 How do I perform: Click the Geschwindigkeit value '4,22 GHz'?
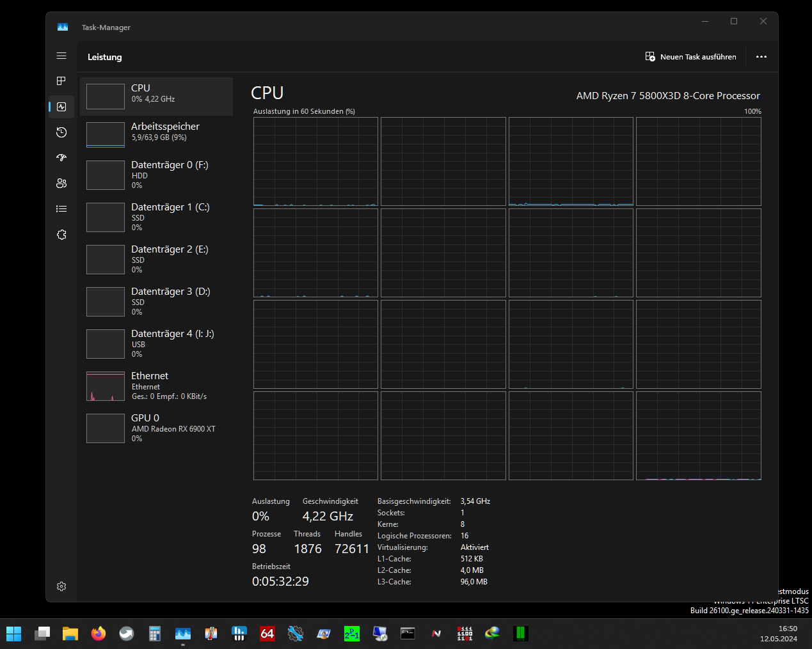coord(328,516)
